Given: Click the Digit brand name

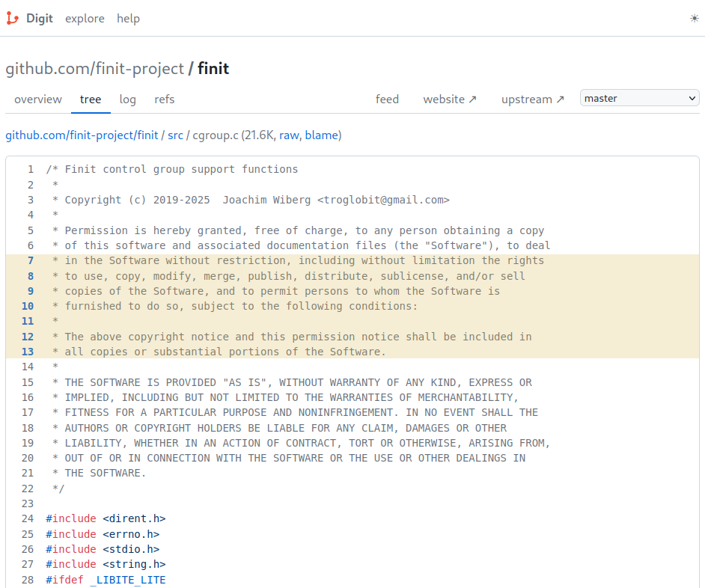Looking at the screenshot, I should point(39,19).
